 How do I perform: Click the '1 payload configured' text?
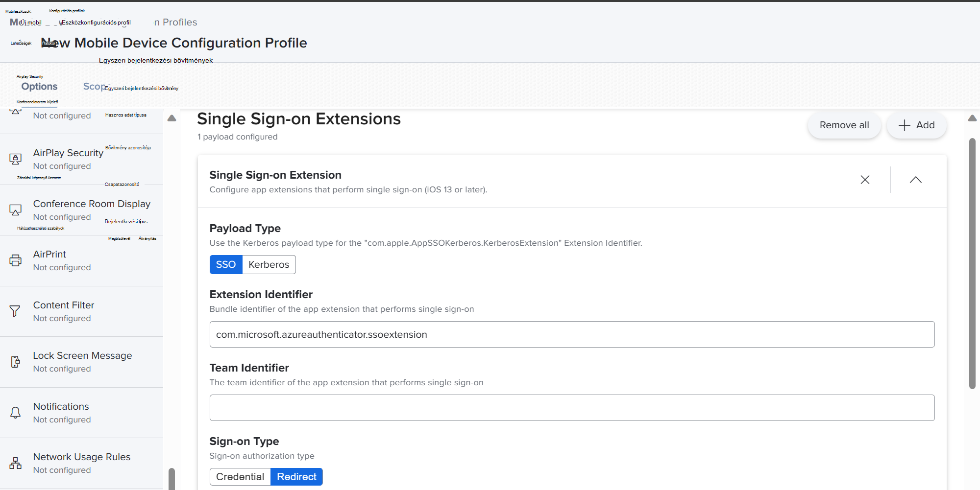coord(237,137)
